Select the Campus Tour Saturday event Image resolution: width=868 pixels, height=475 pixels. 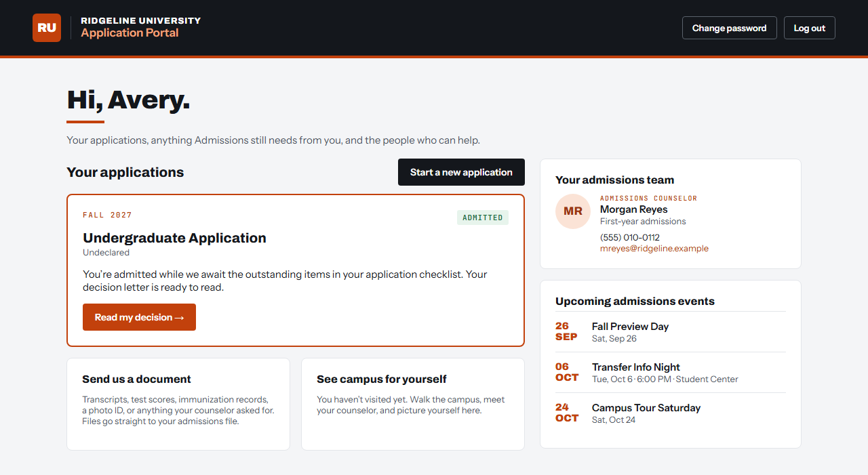pyautogui.click(x=671, y=413)
